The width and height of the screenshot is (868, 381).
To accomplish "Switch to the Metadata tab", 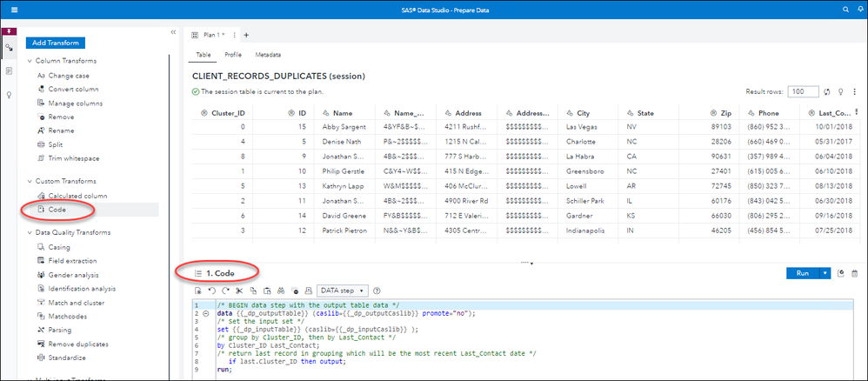I will point(268,55).
